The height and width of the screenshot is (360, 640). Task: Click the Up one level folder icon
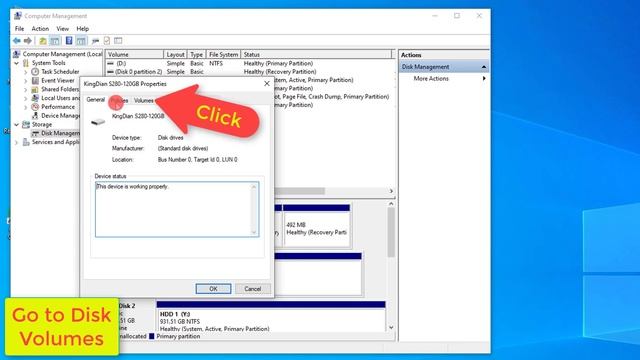[x=43, y=41]
